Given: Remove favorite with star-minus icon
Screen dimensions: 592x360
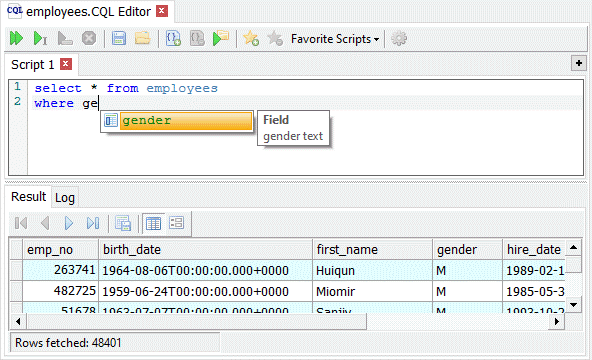Looking at the screenshot, I should [275, 38].
